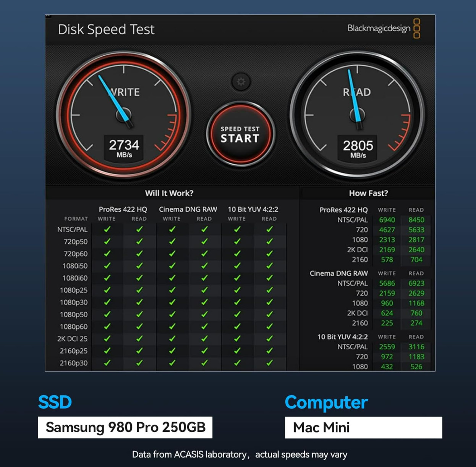Click the 720p60 10 Bit YUV read checkmark
476x467 pixels.
coord(270,254)
